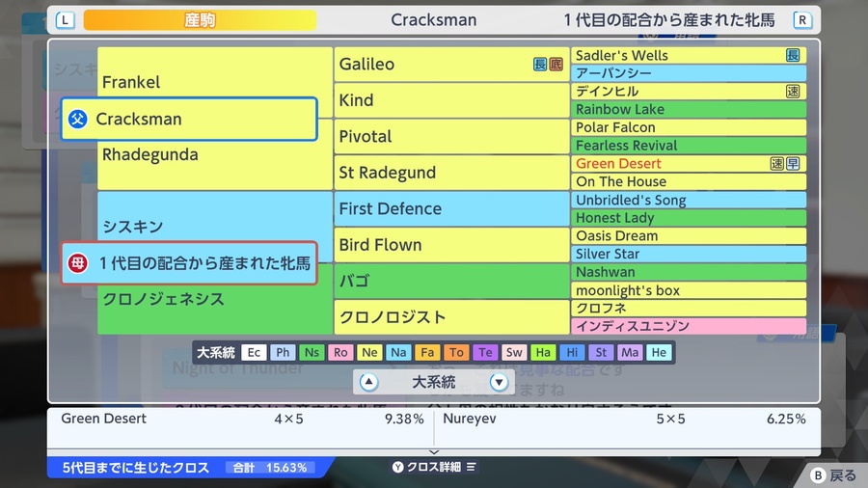
Task: Open the Cracksman header tab
Action: (x=433, y=20)
